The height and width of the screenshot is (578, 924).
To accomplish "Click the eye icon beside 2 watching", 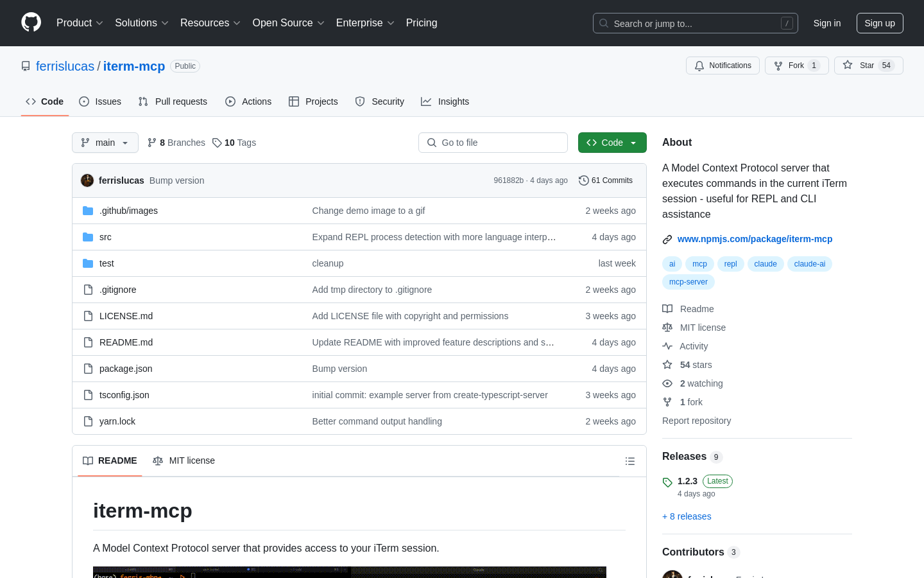I will [x=667, y=383].
